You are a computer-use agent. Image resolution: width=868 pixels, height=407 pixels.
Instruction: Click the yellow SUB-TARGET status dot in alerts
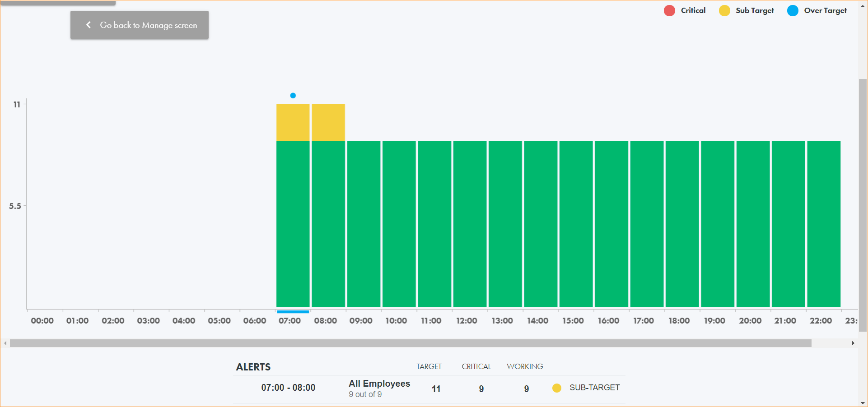point(557,388)
